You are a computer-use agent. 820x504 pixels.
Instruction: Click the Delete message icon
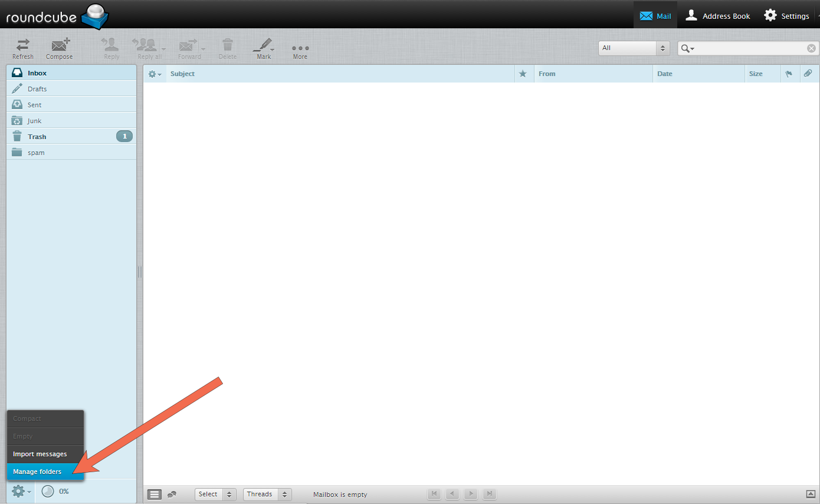click(x=227, y=48)
